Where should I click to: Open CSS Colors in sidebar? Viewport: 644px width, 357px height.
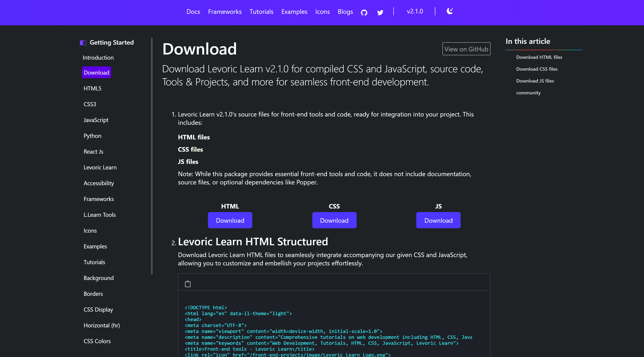97,341
